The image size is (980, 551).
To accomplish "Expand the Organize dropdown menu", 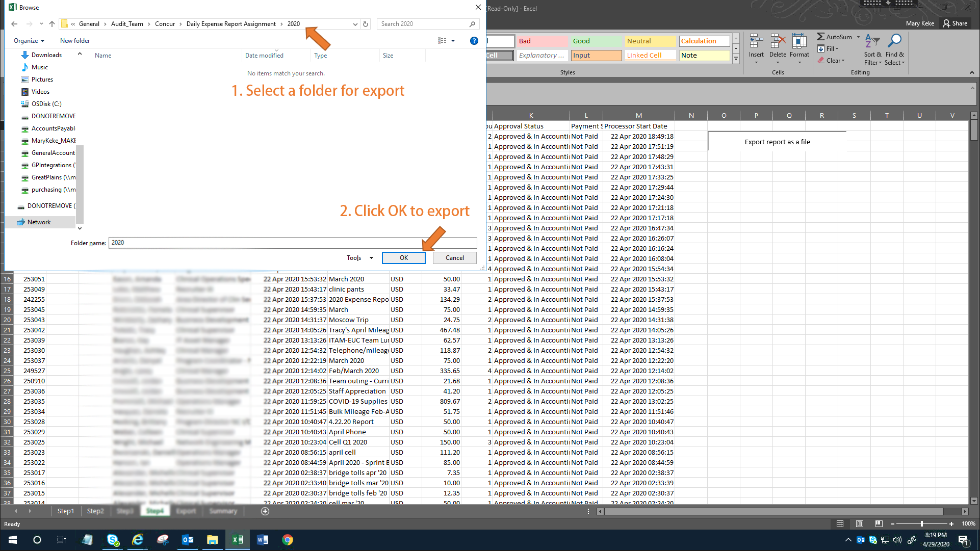I will (x=29, y=41).
